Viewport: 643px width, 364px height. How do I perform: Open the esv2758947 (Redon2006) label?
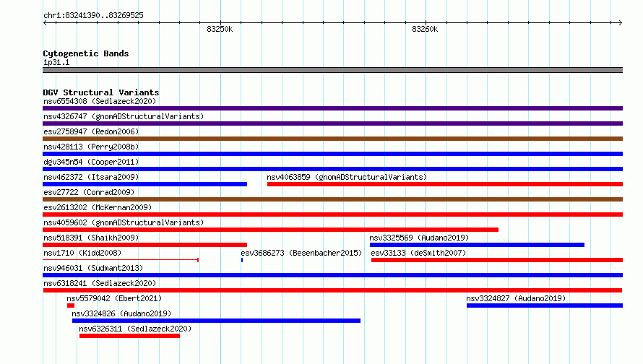[91, 131]
